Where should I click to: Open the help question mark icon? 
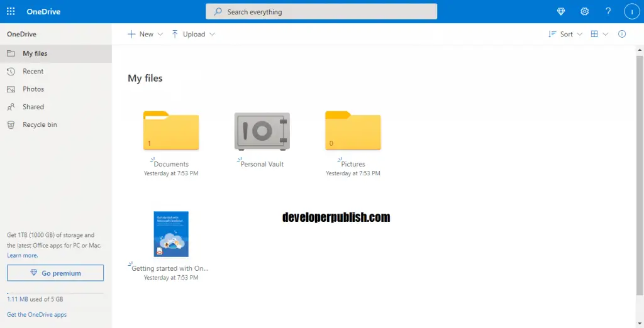pyautogui.click(x=608, y=11)
